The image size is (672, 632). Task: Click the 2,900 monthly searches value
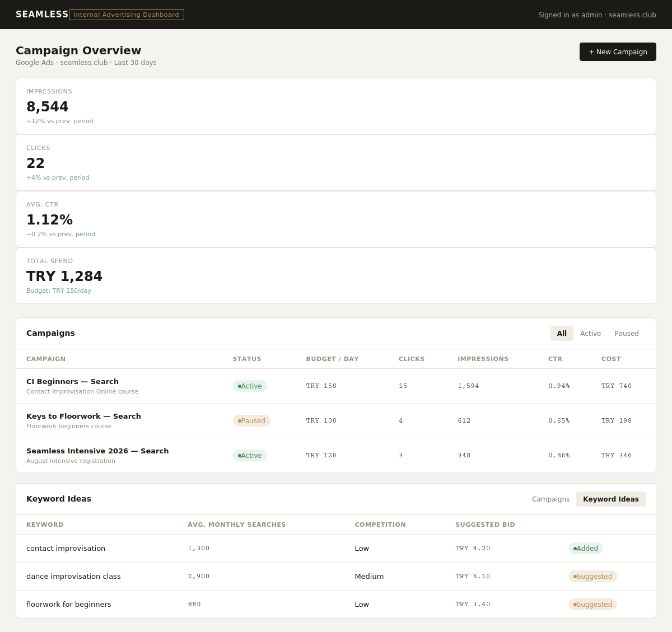pos(199,577)
